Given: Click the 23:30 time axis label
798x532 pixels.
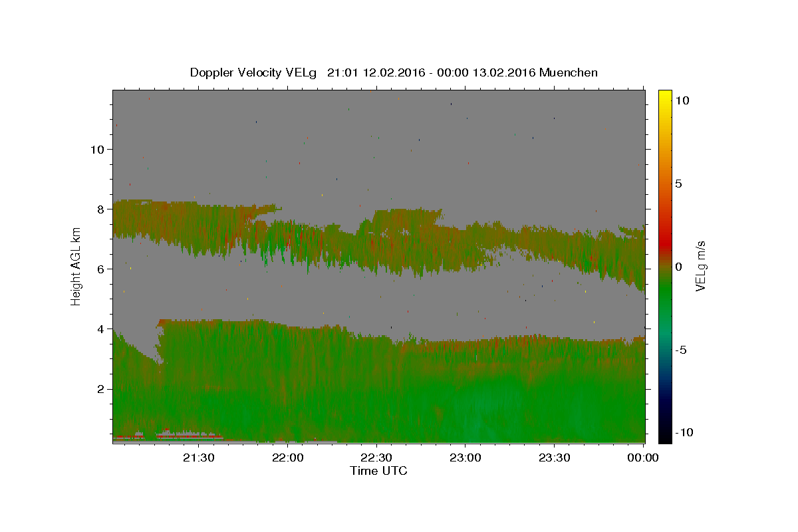Looking at the screenshot, I should pos(554,458).
